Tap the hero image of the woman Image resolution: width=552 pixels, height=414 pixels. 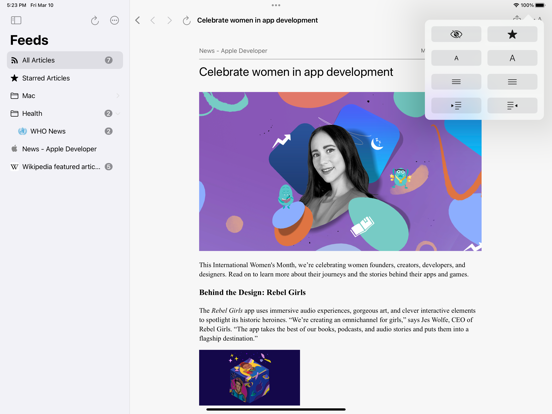tap(340, 171)
